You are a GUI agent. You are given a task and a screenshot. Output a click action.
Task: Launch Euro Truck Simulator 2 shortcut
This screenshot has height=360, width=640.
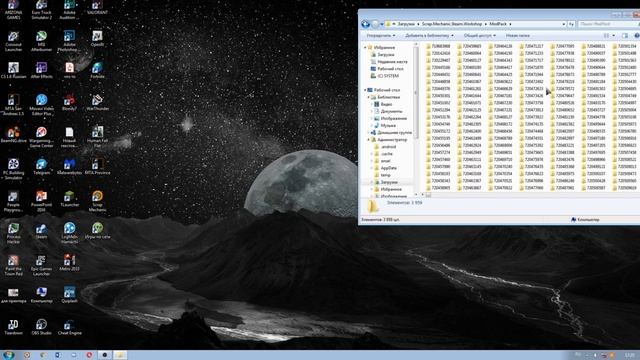(x=41, y=9)
